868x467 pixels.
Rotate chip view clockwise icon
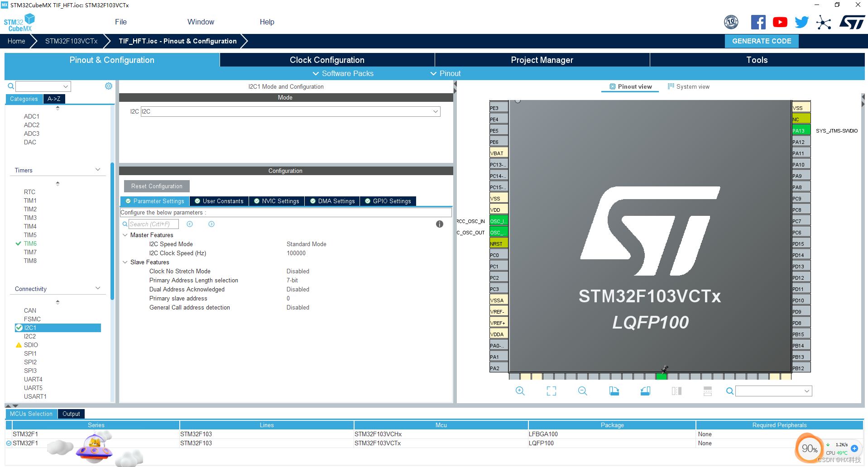(x=614, y=391)
